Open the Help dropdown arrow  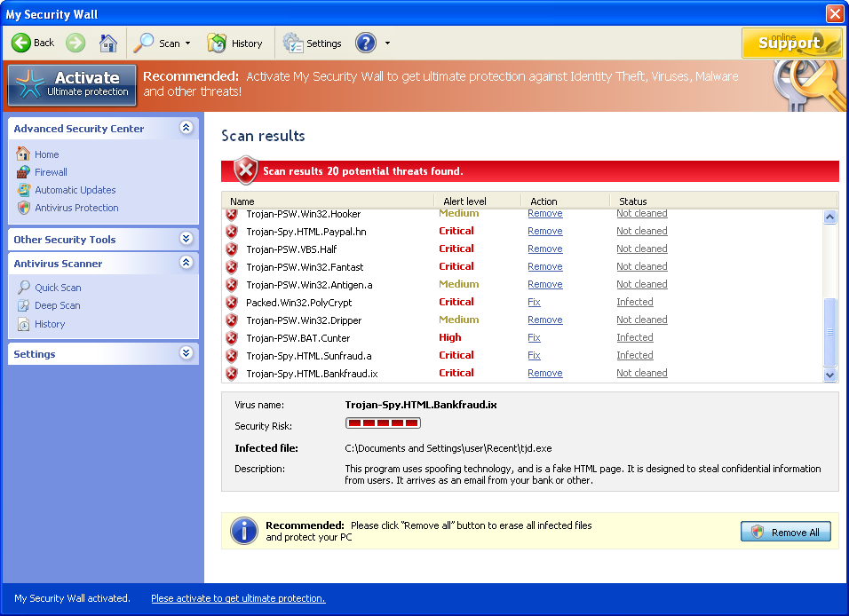(x=387, y=43)
